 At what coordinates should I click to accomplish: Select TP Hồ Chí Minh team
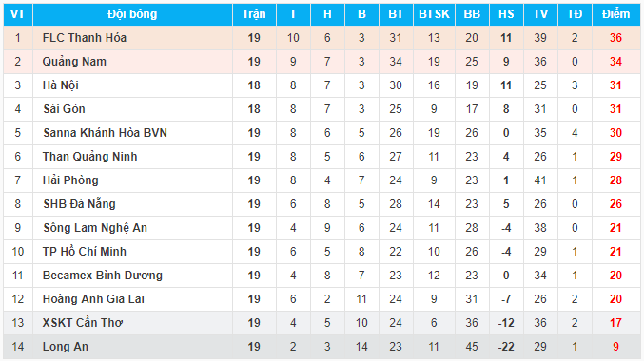(x=85, y=252)
